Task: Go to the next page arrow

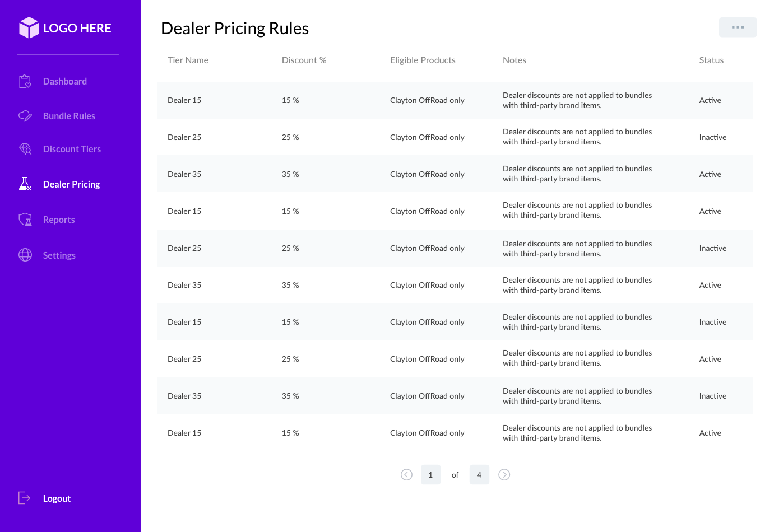Action: click(x=504, y=475)
